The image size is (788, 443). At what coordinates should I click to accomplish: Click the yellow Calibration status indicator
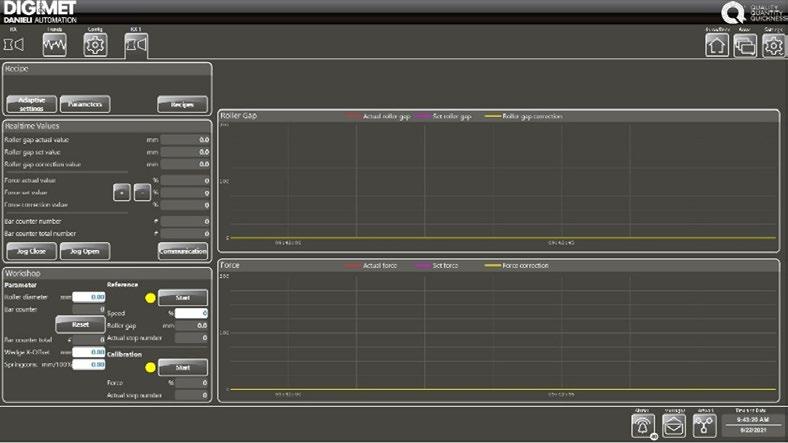point(150,368)
